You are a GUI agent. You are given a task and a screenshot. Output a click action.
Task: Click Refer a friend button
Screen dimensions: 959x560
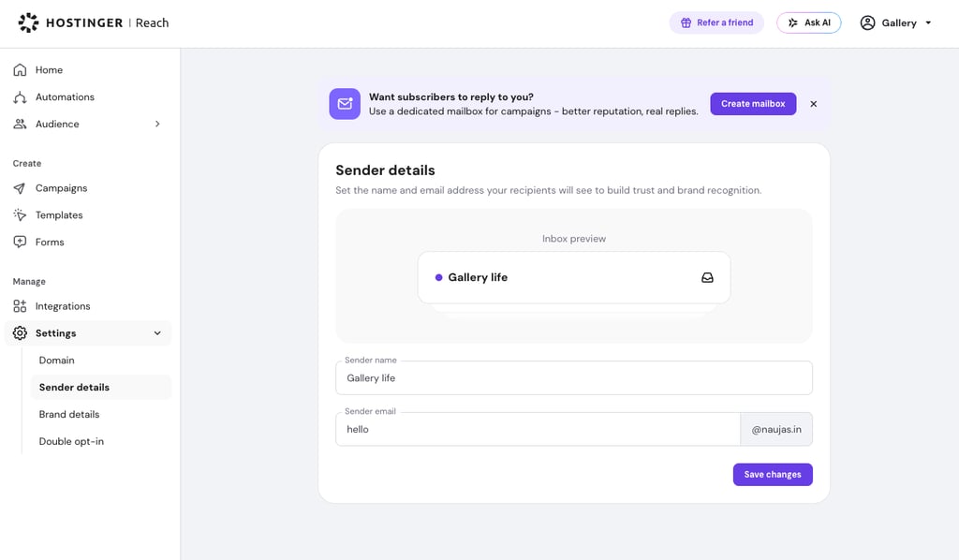click(x=716, y=22)
